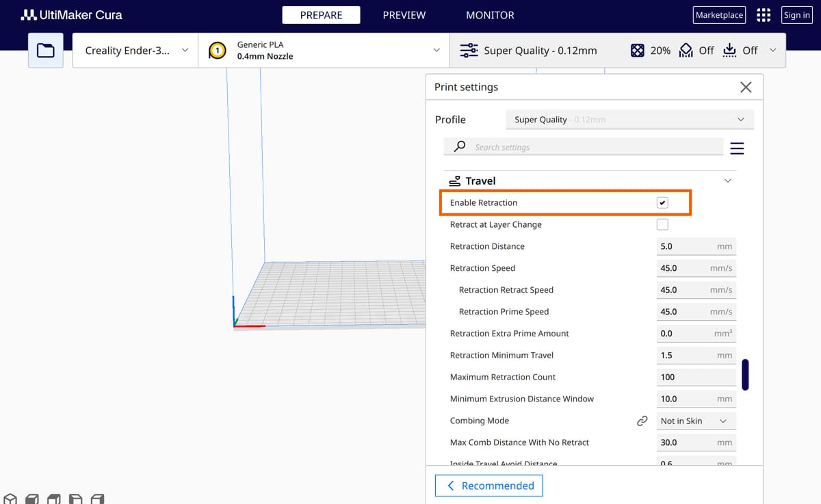Enable Retract at Layer Change
The image size is (821, 504).
coord(662,224)
